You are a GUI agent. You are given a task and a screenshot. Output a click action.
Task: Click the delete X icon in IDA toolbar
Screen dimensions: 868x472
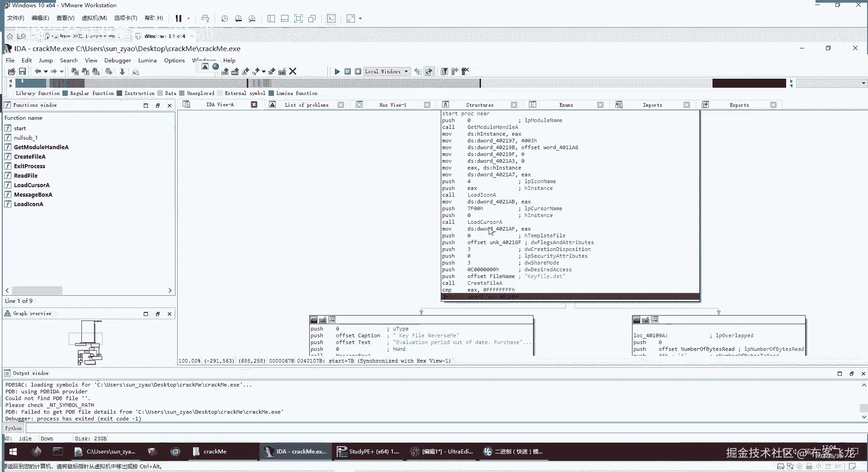(293, 71)
